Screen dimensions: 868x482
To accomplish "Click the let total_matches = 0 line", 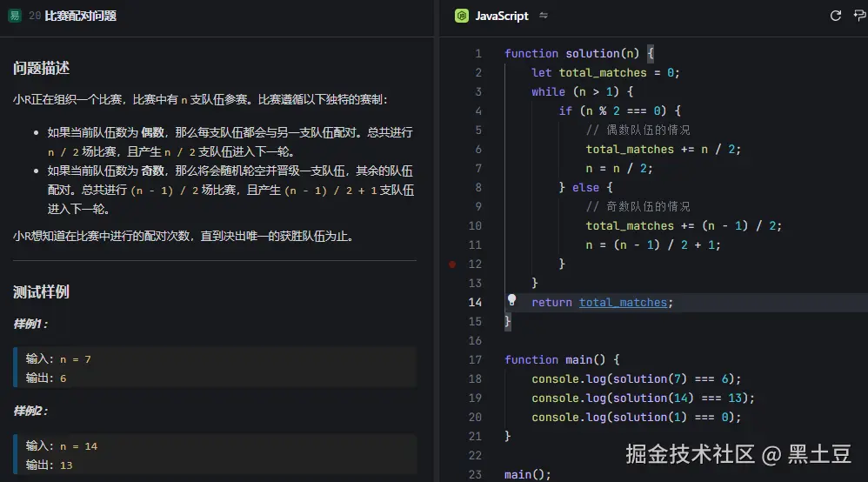I will click(x=605, y=72).
